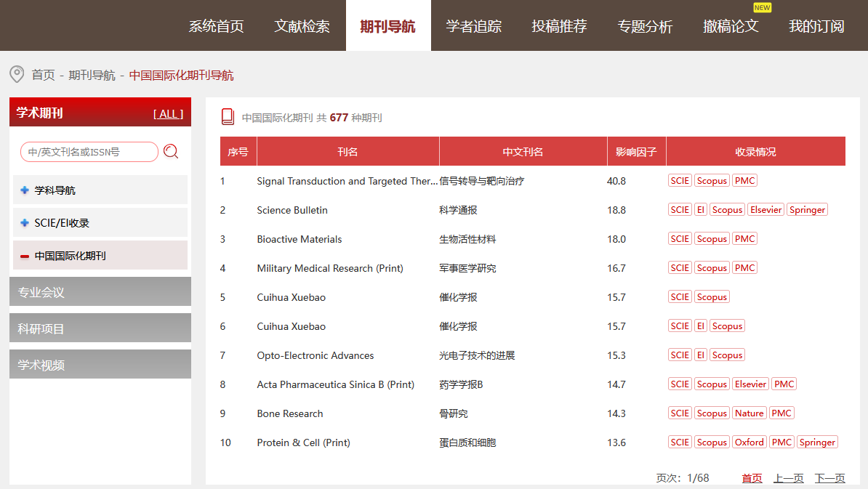Expand 学科导航 with the plus icon

[x=25, y=190]
